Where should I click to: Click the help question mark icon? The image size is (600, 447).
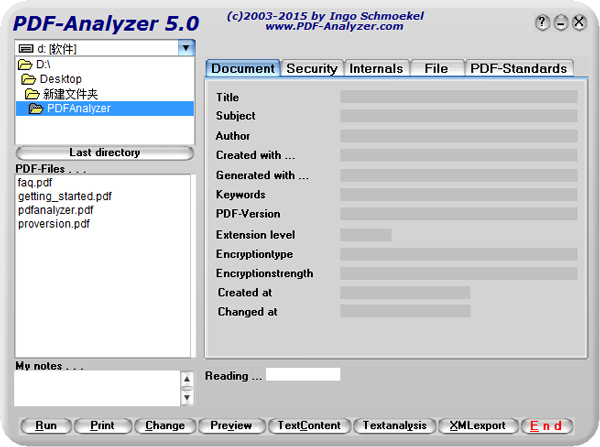(x=542, y=23)
